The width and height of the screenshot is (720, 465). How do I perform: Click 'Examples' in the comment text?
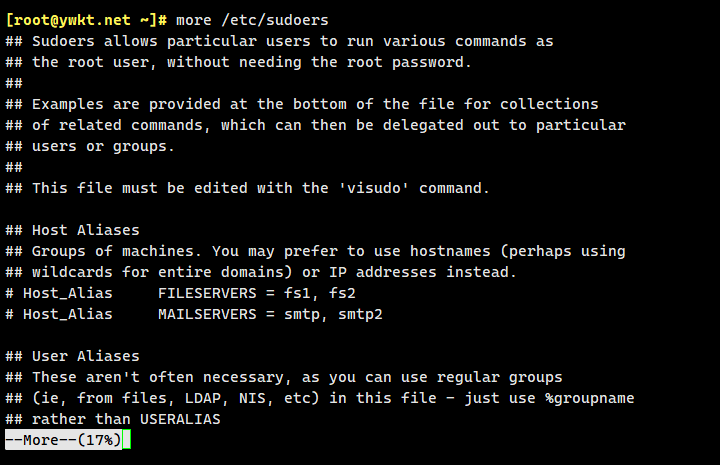pos(65,104)
